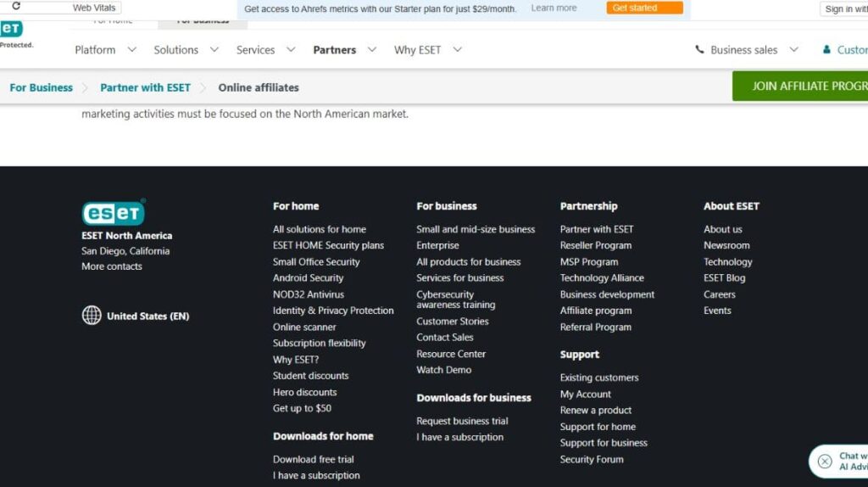The image size is (868, 487).
Task: Open Online scanner link
Action: coord(304,327)
